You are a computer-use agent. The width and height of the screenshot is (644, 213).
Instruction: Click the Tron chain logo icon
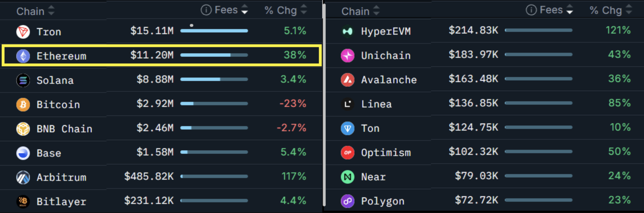pos(23,32)
